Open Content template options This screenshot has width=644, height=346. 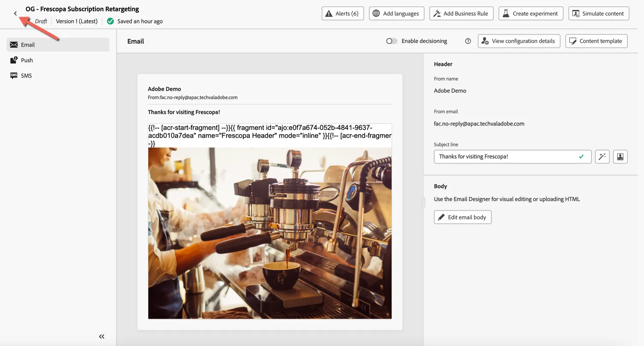596,41
